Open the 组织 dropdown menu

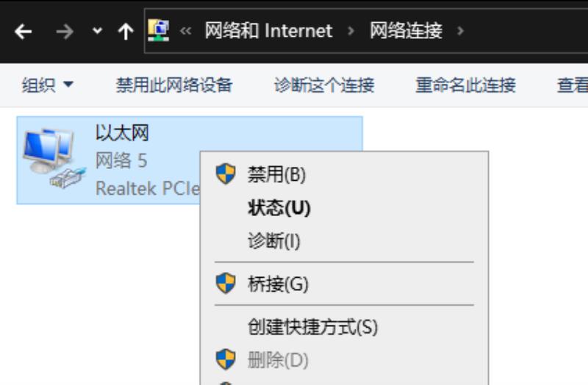tap(47, 85)
